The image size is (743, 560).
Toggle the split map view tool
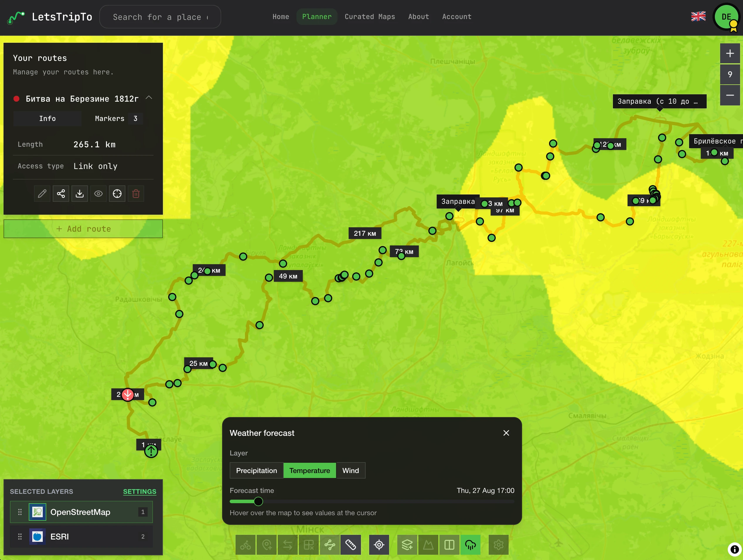pyautogui.click(x=449, y=544)
